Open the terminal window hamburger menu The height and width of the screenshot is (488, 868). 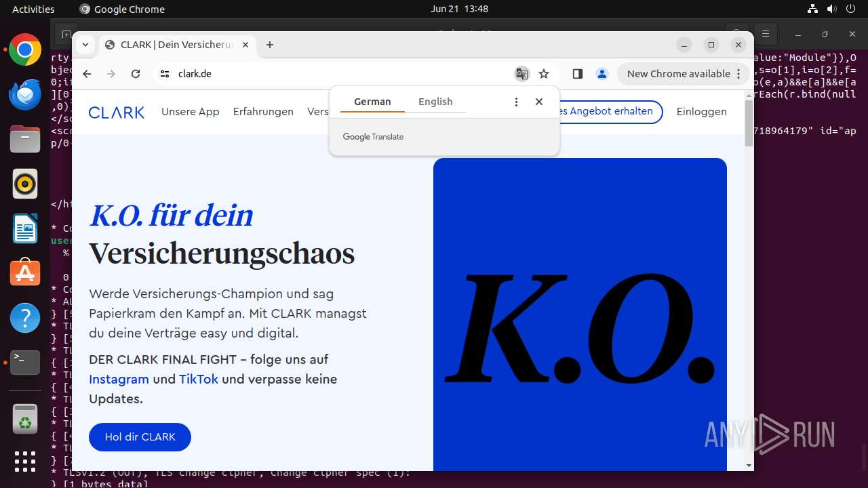click(766, 33)
